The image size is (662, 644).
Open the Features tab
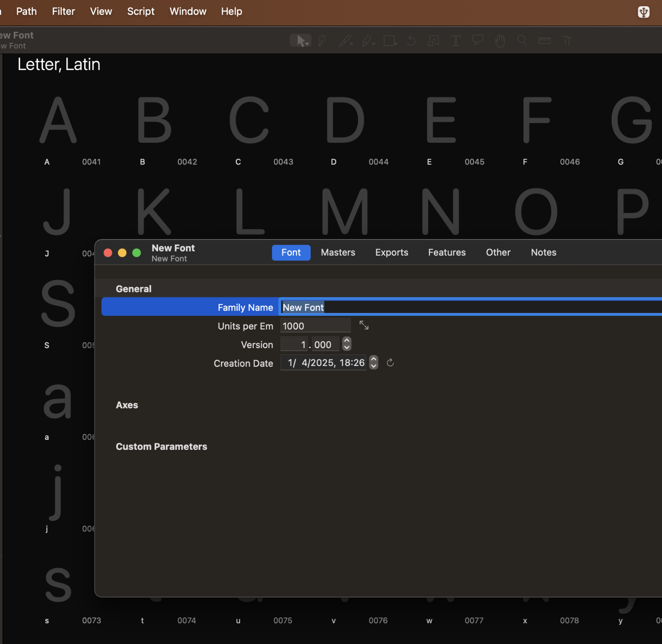[447, 252]
